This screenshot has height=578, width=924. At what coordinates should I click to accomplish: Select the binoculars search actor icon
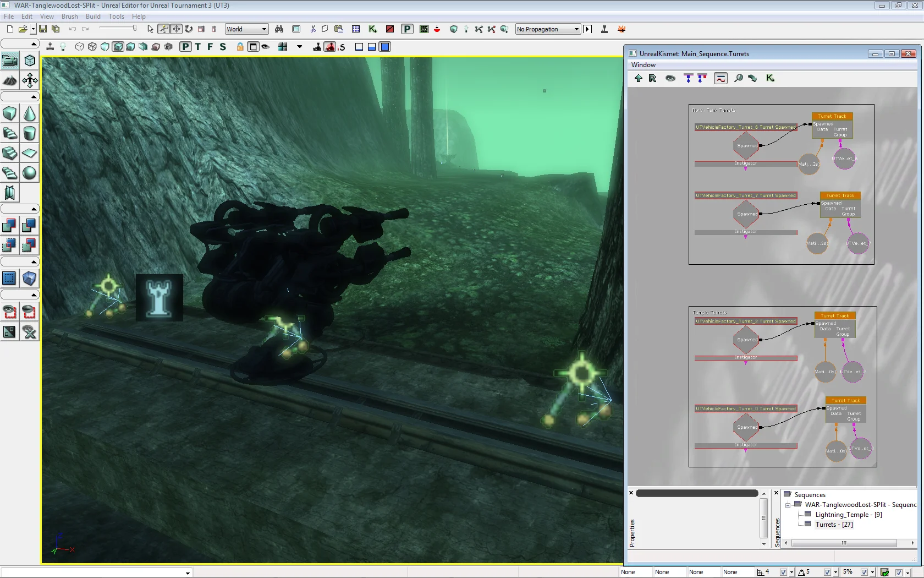[x=279, y=29]
